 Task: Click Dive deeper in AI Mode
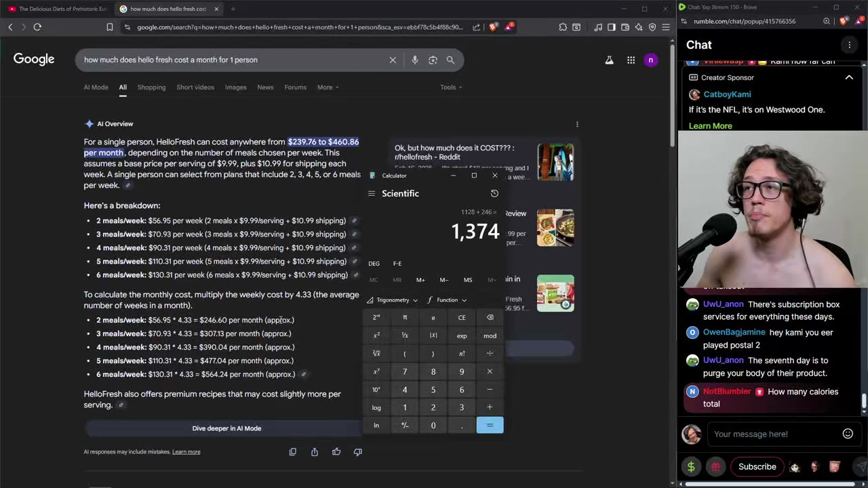tap(226, 428)
